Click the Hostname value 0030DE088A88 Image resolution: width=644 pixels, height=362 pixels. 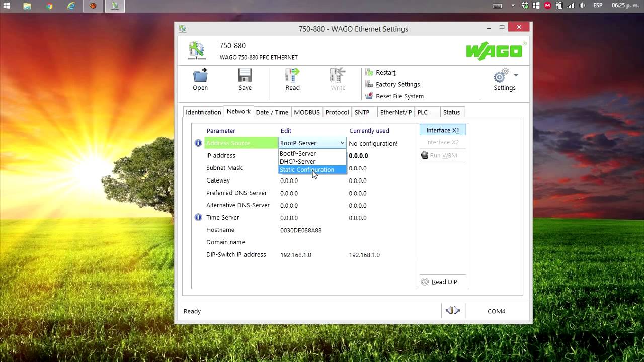301,230
